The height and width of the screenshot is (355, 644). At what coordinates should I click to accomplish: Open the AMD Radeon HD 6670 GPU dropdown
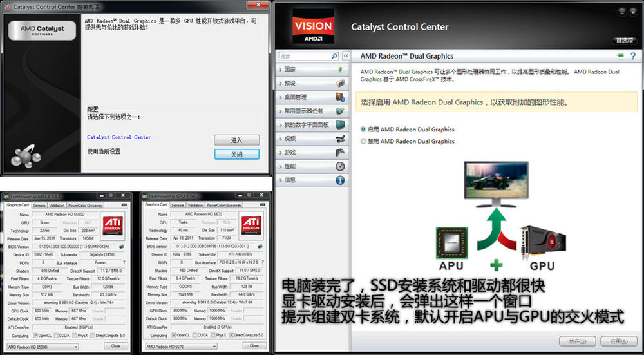(181, 347)
